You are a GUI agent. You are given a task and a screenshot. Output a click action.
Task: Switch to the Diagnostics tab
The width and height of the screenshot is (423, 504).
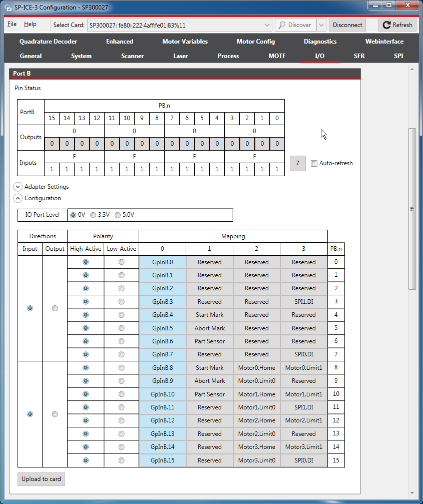pyautogui.click(x=320, y=42)
